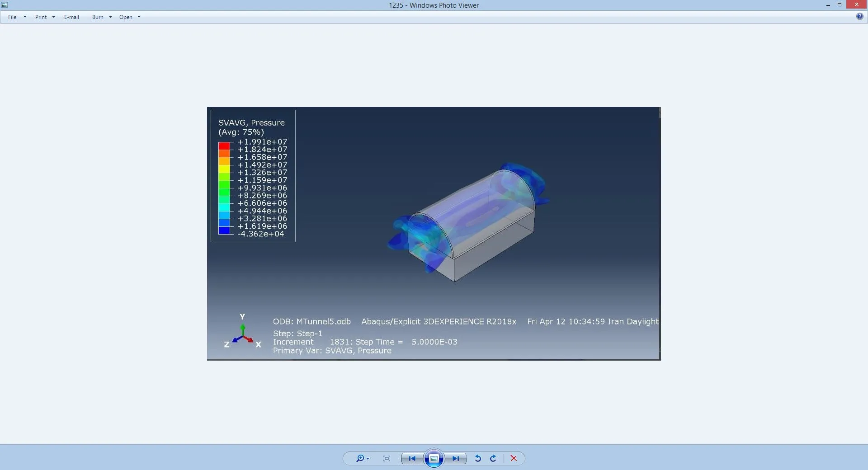This screenshot has width=868, height=470.
Task: Minimize the Photo Viewer window
Action: [x=828, y=5]
